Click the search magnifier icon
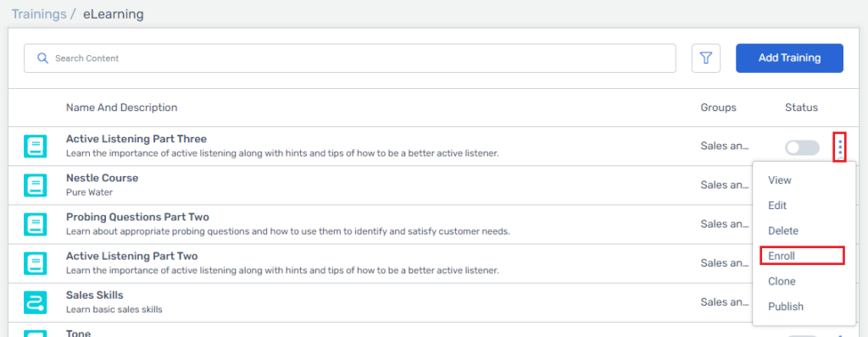Image resolution: width=868 pixels, height=337 pixels. [x=42, y=58]
